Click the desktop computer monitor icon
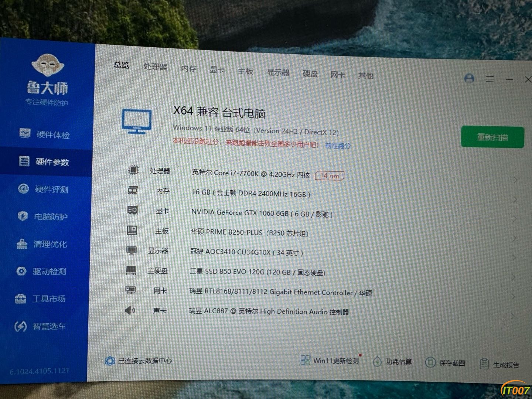The width and height of the screenshot is (532, 399). coord(137,121)
